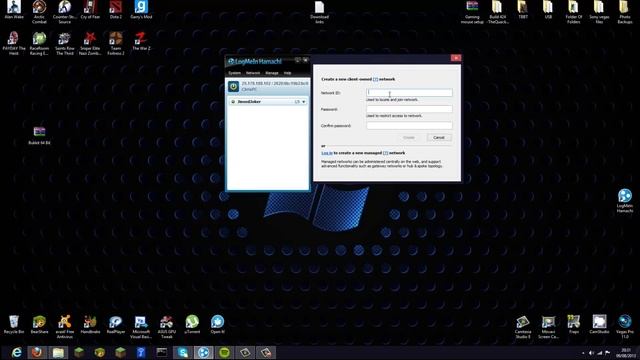Open the Cry of Fear desktop shortcut
The image size is (640, 360).
point(90,10)
